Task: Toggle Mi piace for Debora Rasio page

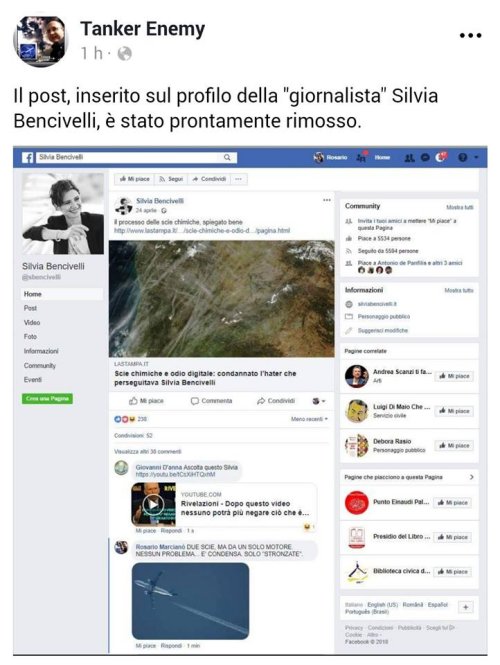Action: click(454, 446)
